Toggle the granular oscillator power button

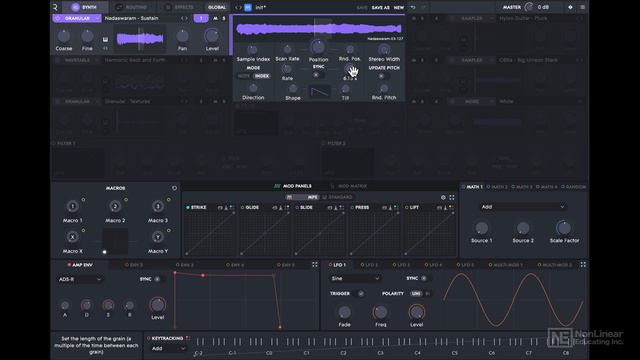pyautogui.click(x=58, y=18)
